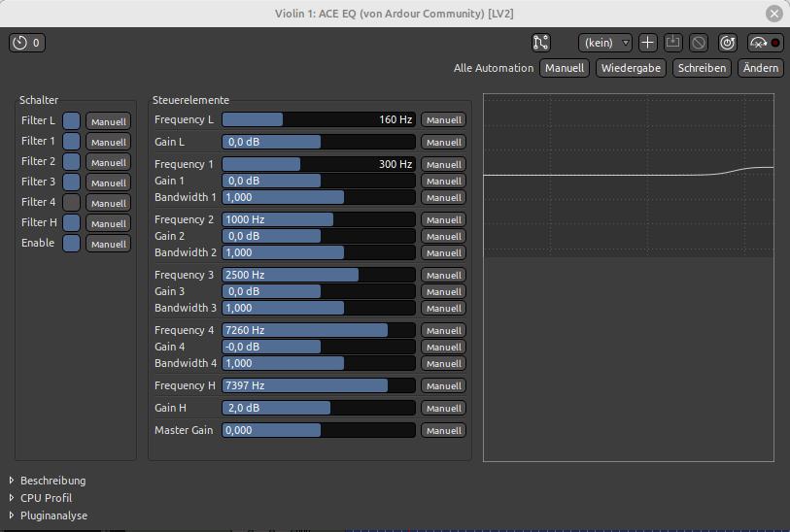The height and width of the screenshot is (532, 790).
Task: Toggle the Filter L switch
Action: (x=72, y=121)
